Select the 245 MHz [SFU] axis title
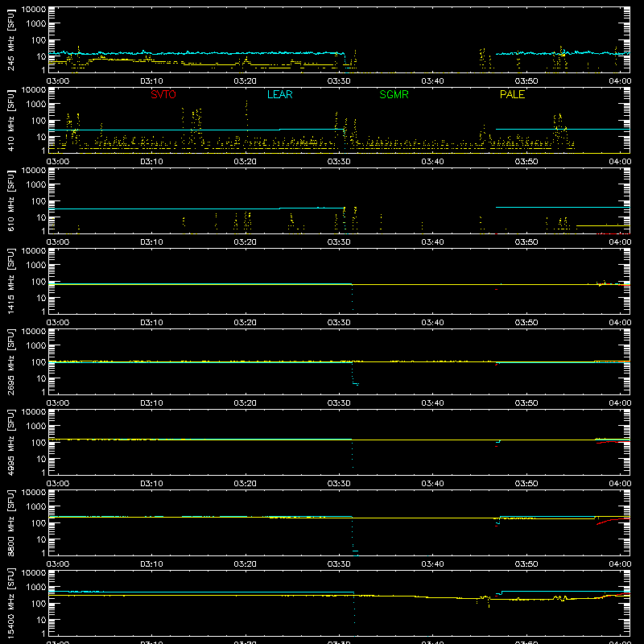 [x=11, y=41]
